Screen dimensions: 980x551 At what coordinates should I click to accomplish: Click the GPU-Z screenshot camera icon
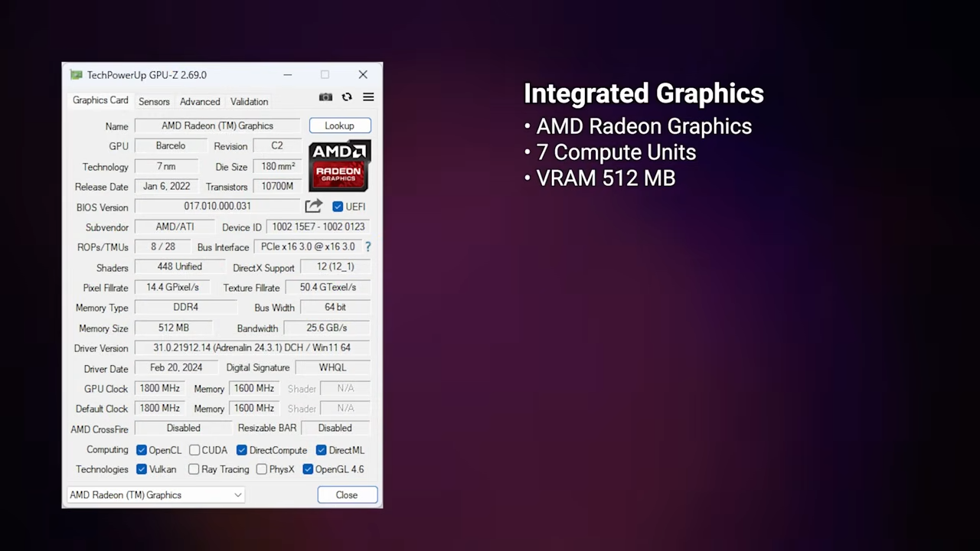(325, 97)
